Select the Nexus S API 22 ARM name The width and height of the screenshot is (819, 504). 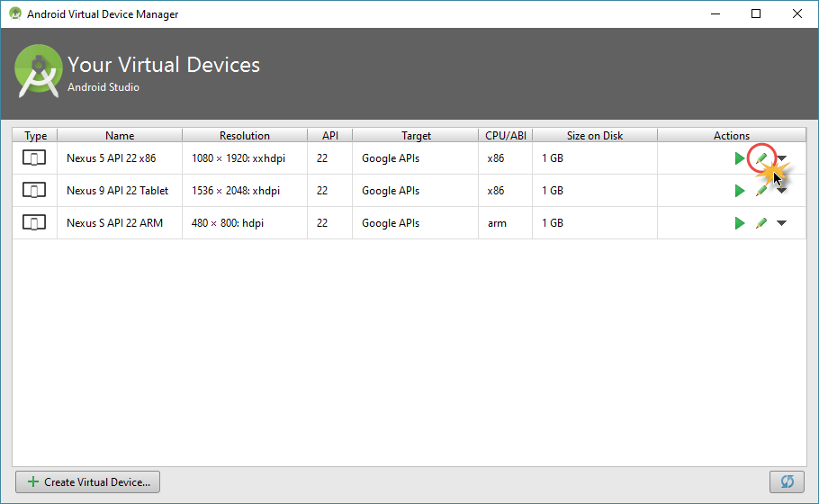[x=114, y=223]
